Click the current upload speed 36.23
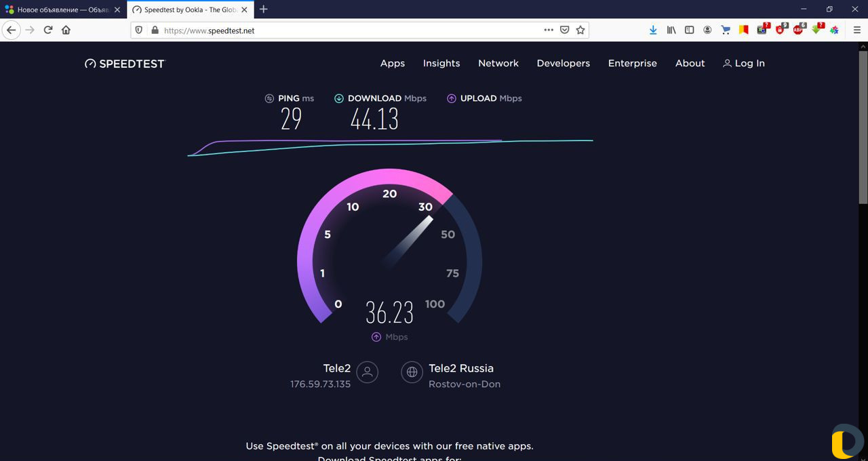Image resolution: width=868 pixels, height=461 pixels. 389,313
